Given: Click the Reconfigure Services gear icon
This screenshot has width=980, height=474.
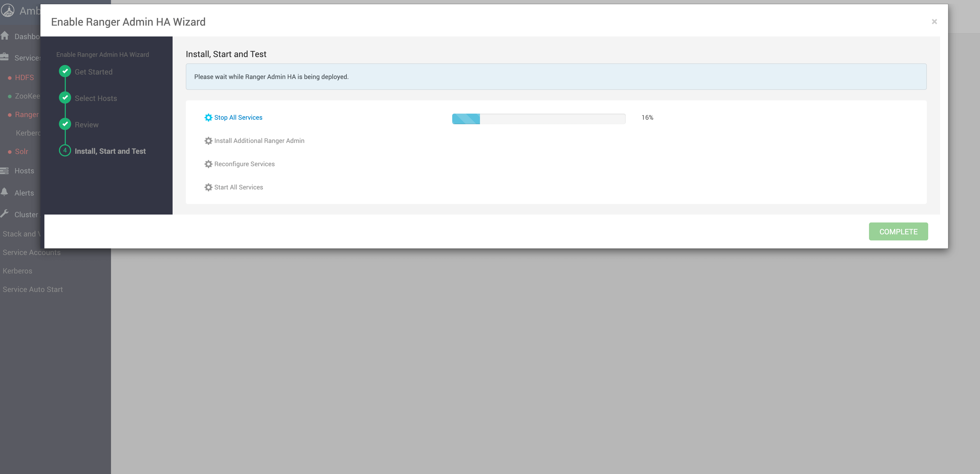Looking at the screenshot, I should pos(208,164).
